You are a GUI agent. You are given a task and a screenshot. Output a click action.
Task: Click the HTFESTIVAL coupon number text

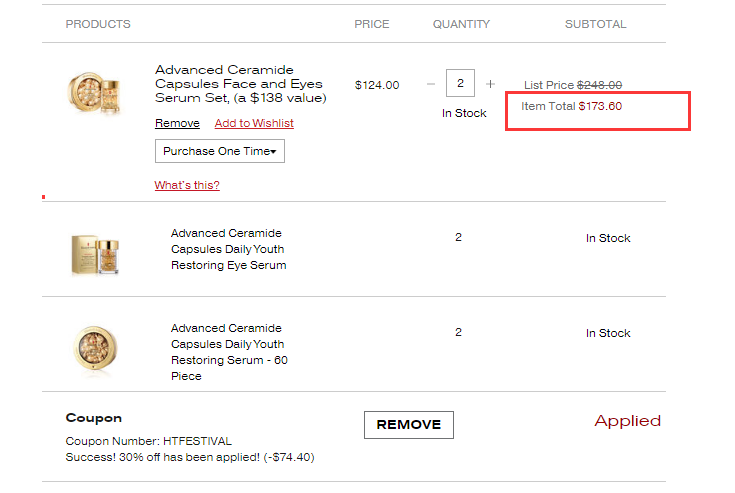click(x=197, y=441)
